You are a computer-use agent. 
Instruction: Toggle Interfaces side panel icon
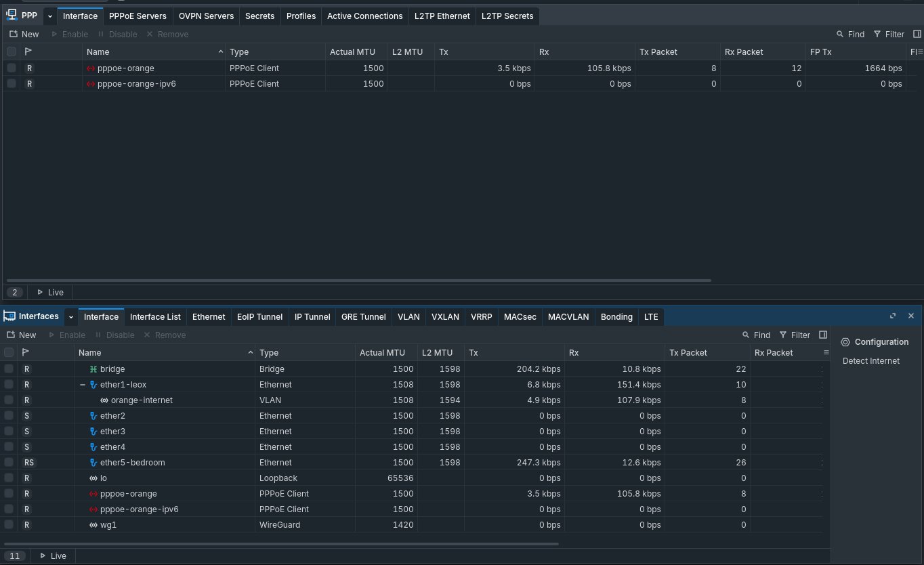(x=823, y=335)
